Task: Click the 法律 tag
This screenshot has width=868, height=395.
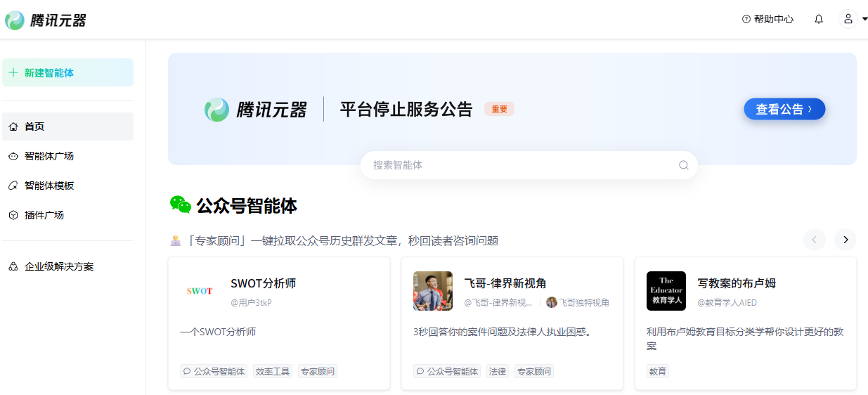Action: 498,371
